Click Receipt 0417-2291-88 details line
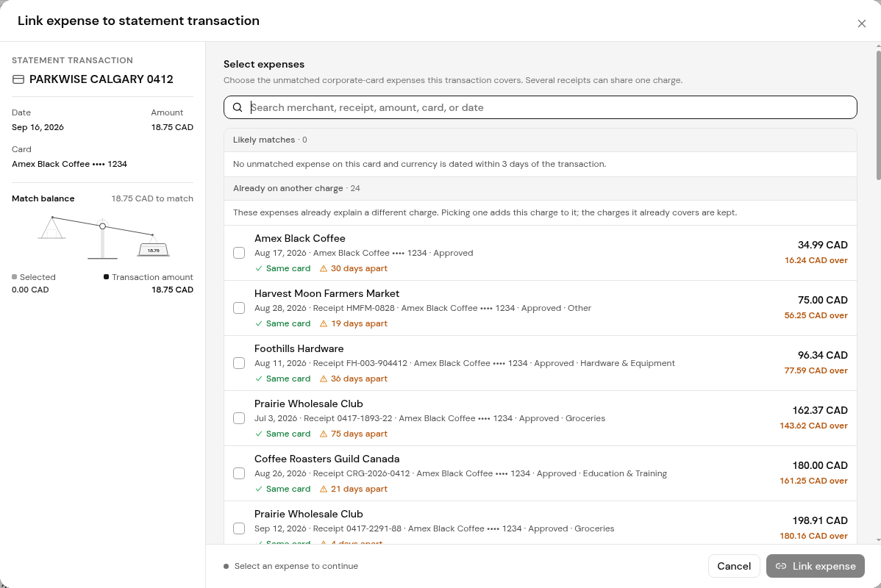This screenshot has height=588, width=881. 434,528
